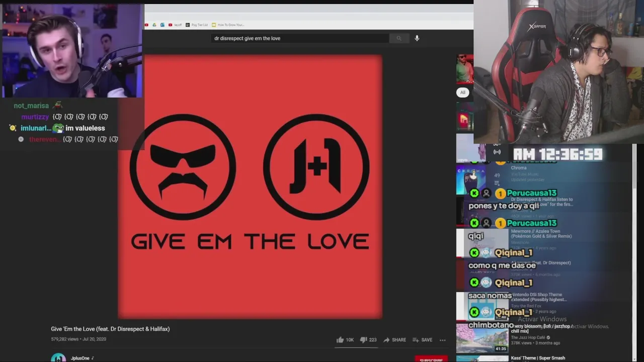Activate the voice search microphone icon

[x=417, y=38]
